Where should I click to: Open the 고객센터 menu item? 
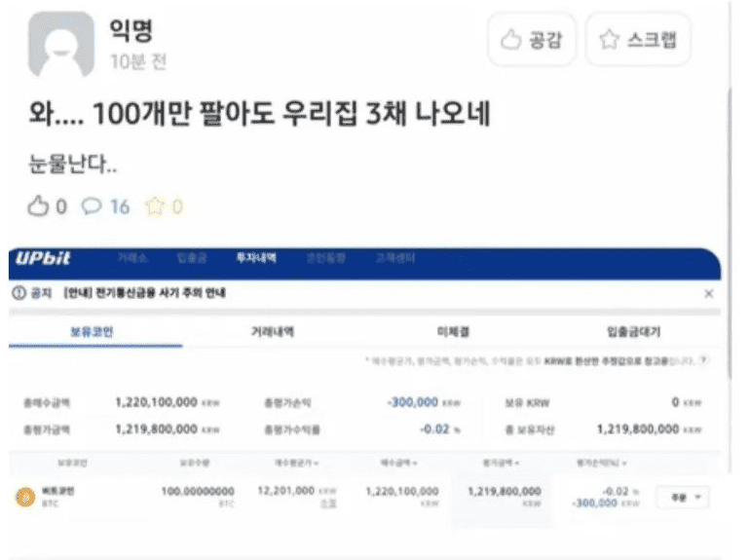(x=395, y=258)
